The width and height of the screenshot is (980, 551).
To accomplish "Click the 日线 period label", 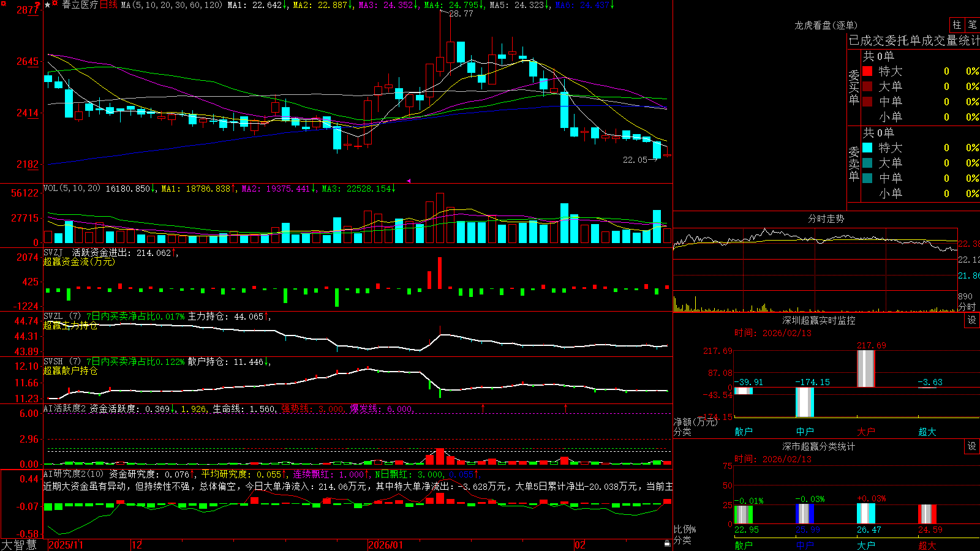I will [x=108, y=5].
